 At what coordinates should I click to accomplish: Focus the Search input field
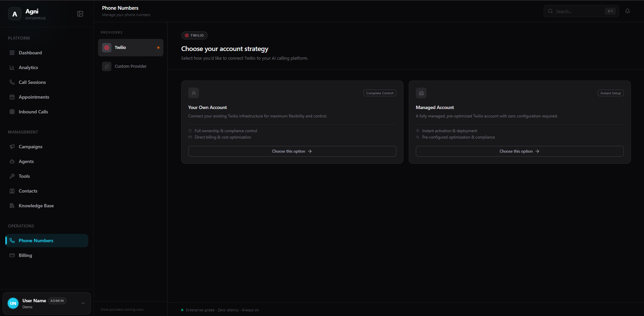tap(579, 11)
